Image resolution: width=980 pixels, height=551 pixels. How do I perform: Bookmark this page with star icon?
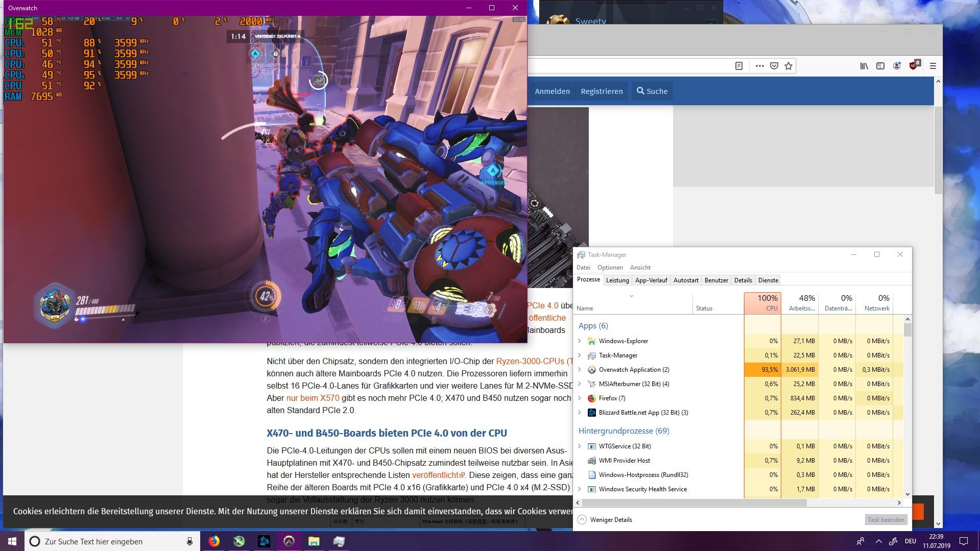click(x=788, y=66)
